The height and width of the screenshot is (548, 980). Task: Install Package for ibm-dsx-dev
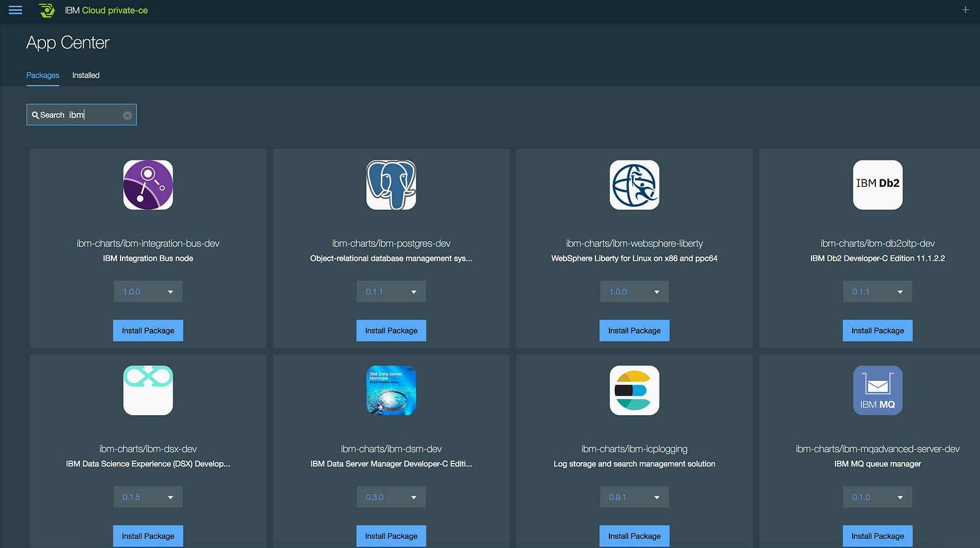point(148,536)
